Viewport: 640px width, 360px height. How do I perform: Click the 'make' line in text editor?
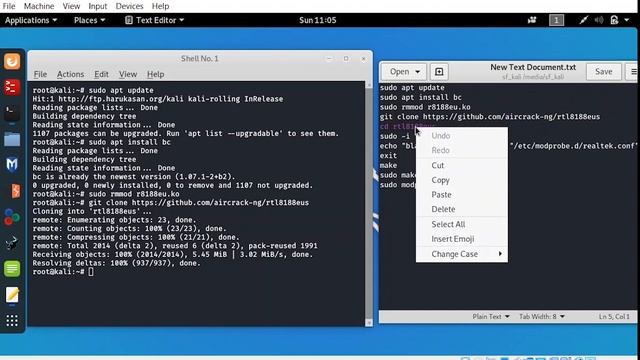tap(388, 165)
